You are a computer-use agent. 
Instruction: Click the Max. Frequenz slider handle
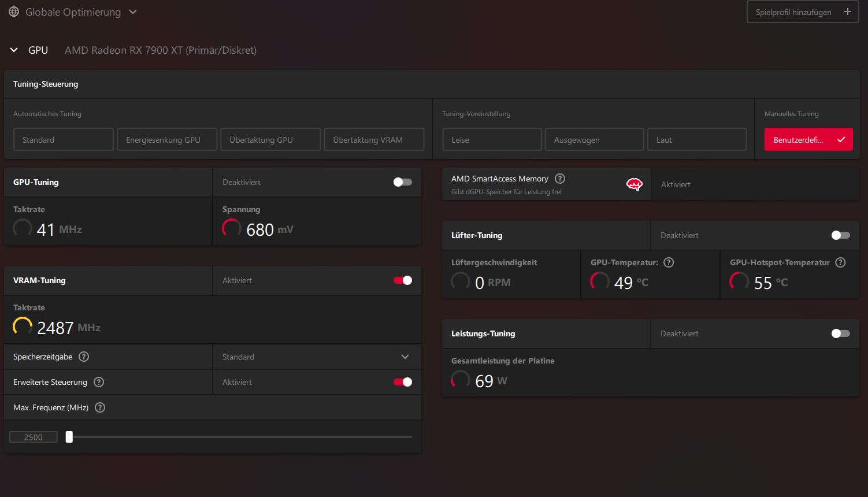(69, 437)
